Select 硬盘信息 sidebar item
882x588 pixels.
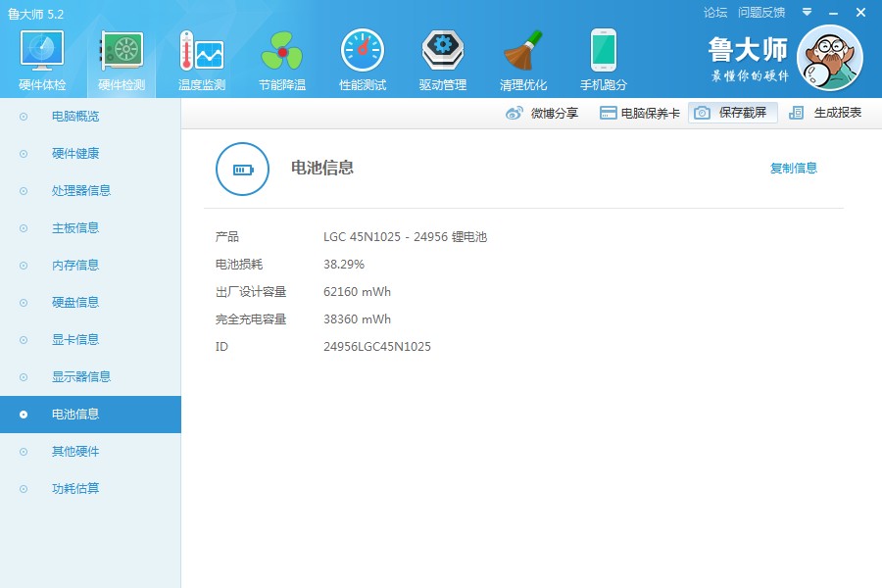click(x=75, y=302)
